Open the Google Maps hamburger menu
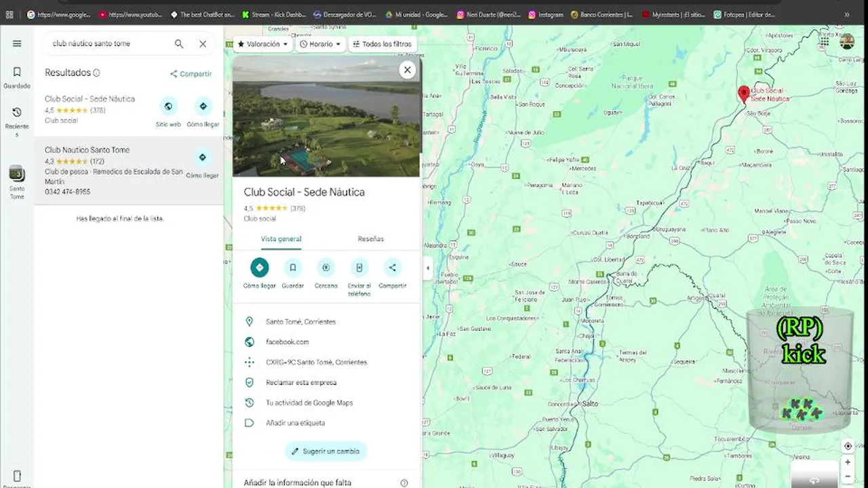Viewport: 868px width, 488px height. coord(17,43)
